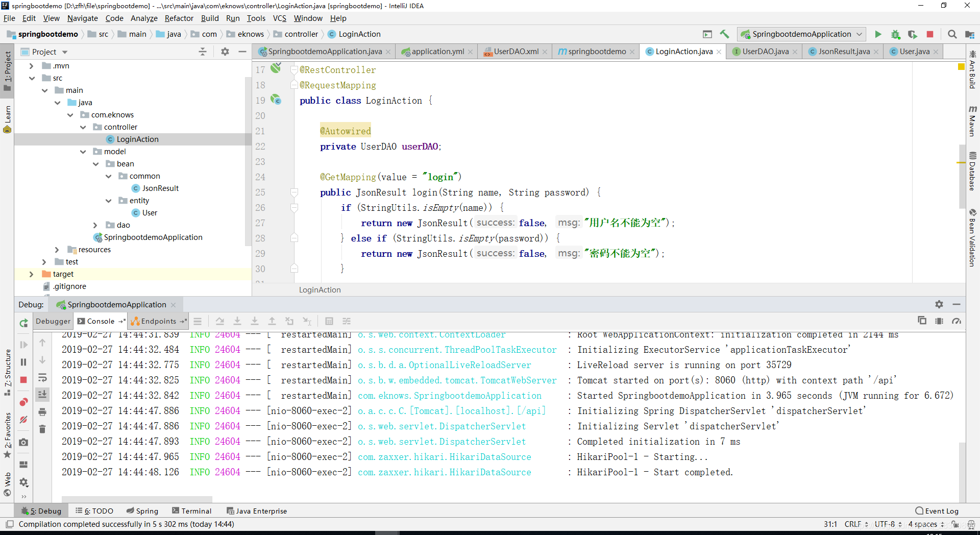Select JsonResult class in project tree
The height and width of the screenshot is (535, 980).
pos(160,188)
